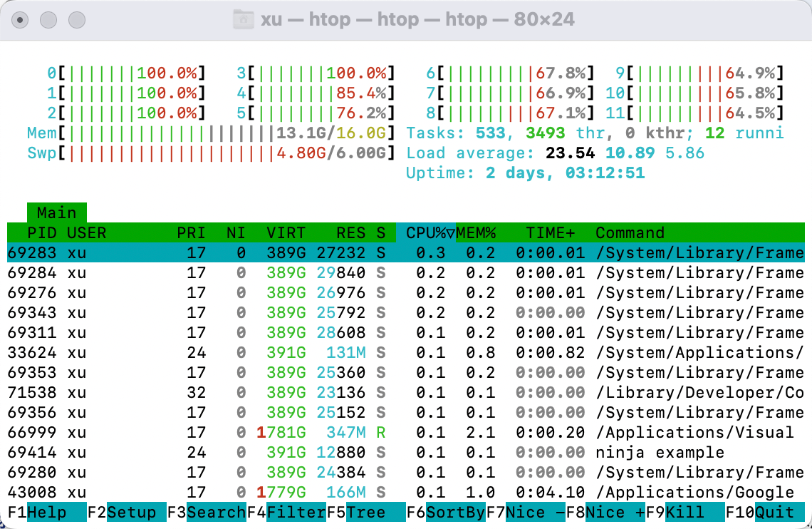
Task: Click the CPU 10 meter showing 65.8%
Action: (x=695, y=93)
